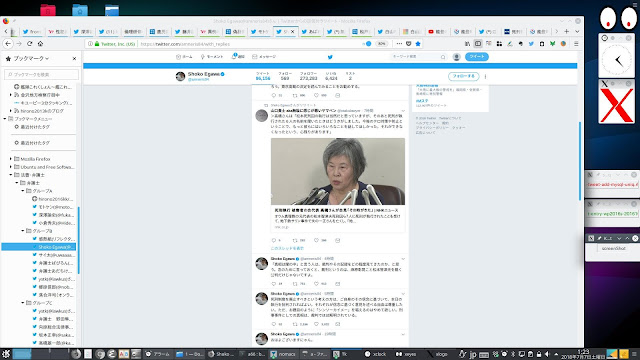Image resolution: width=640 pixels, height=360 pixels.
Task: Click the news photo thumbnail in the tweet
Action: pos(338,171)
